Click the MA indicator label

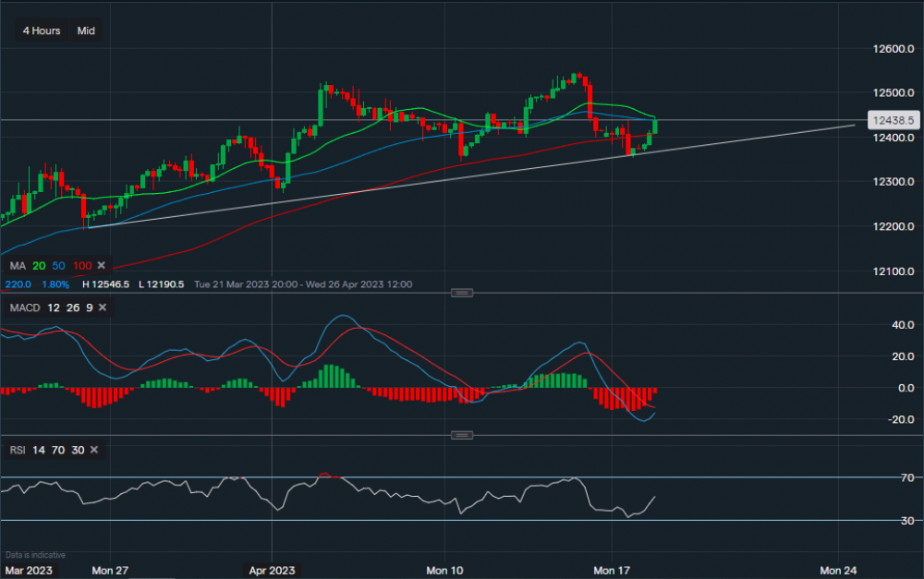pos(18,266)
